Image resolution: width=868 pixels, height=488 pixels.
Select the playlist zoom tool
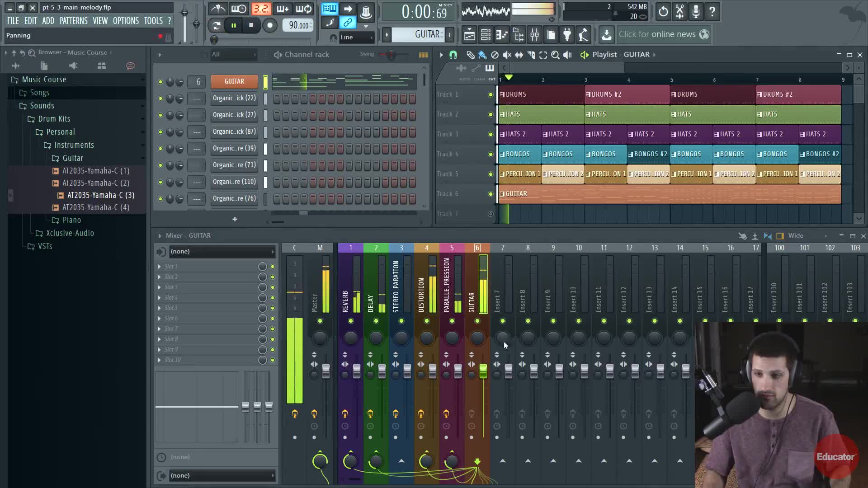(x=555, y=55)
